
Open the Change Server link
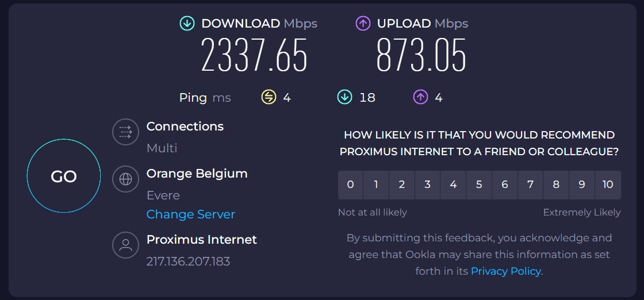click(x=190, y=214)
